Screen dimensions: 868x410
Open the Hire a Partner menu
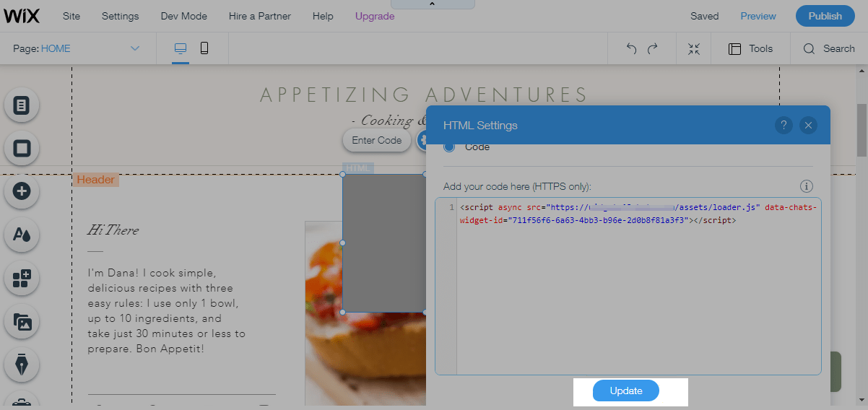coord(260,16)
